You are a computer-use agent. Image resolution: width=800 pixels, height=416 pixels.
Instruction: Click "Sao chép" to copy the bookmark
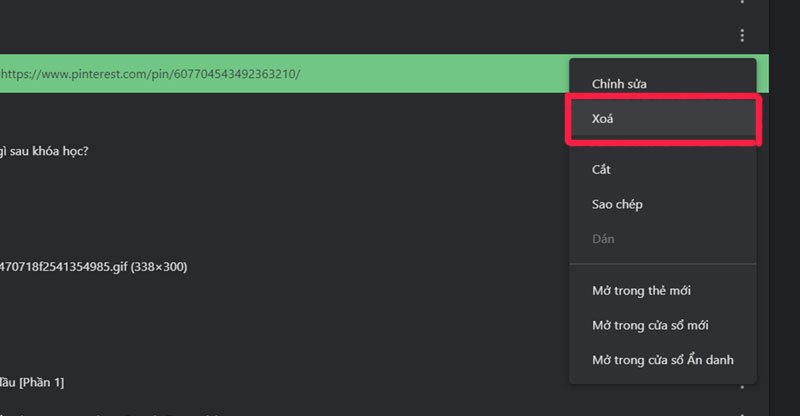(617, 204)
